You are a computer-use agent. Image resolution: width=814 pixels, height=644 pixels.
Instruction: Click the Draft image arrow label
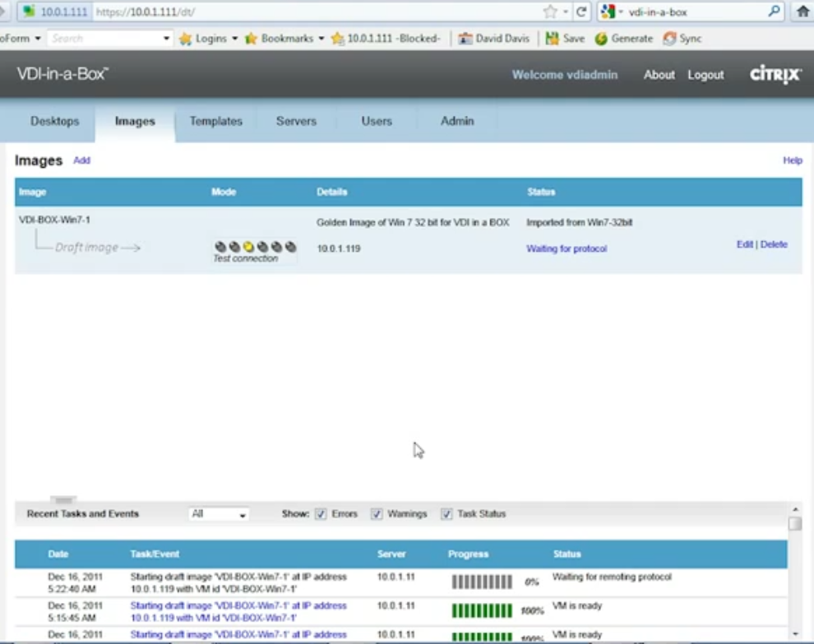point(98,248)
